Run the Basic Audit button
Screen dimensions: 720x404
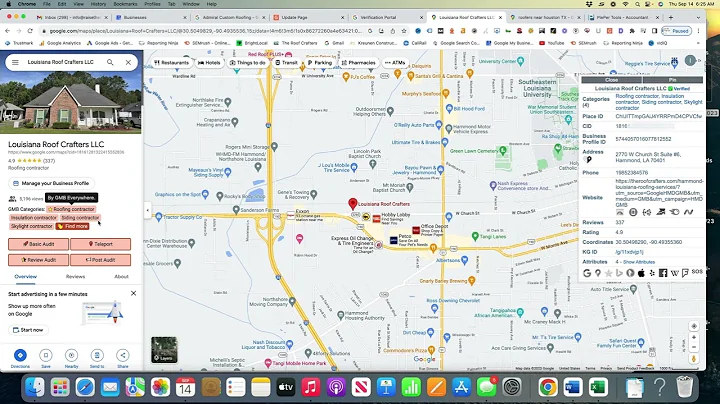39,244
